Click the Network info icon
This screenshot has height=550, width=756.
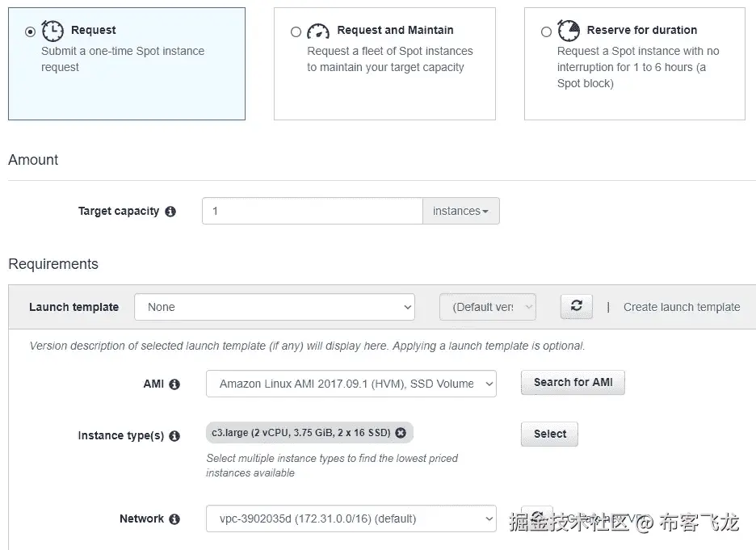coord(174,519)
